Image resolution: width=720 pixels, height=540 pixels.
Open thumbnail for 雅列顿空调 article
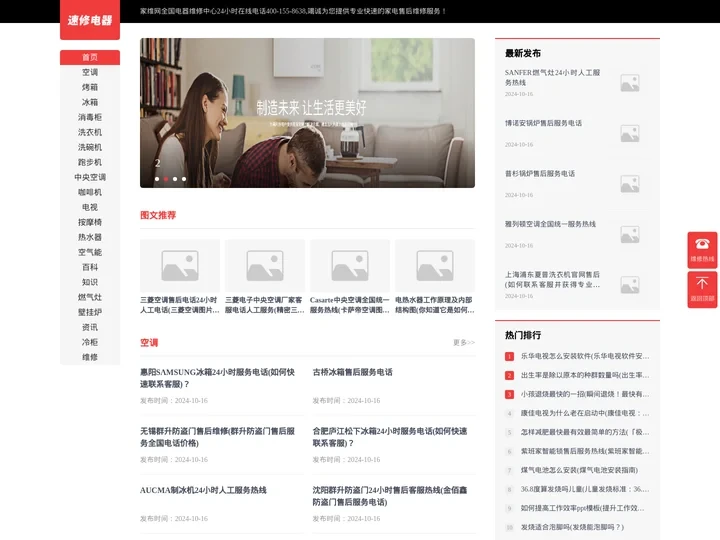click(x=630, y=235)
